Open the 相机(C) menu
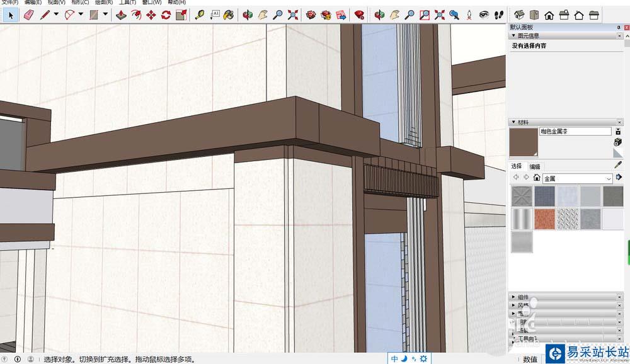 (x=80, y=2)
